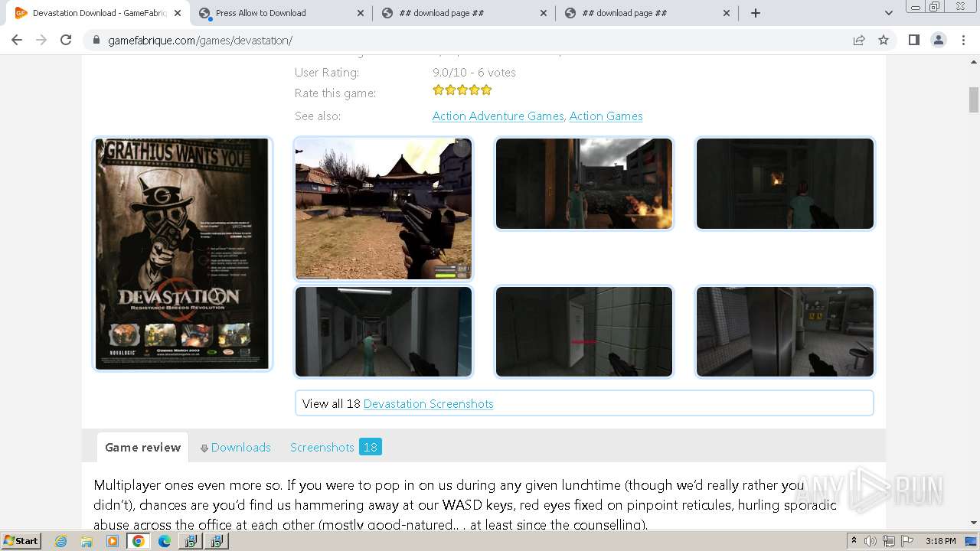Open the Chrome profile menu
The image size is (980, 551).
(938, 40)
